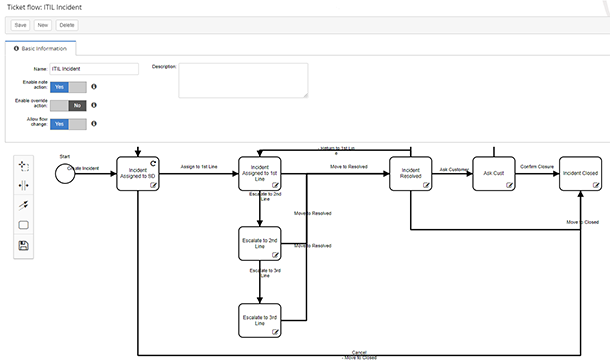This screenshot has width=610, height=363.
Task: Click edit icon on Ask Cust node
Action: (509, 185)
